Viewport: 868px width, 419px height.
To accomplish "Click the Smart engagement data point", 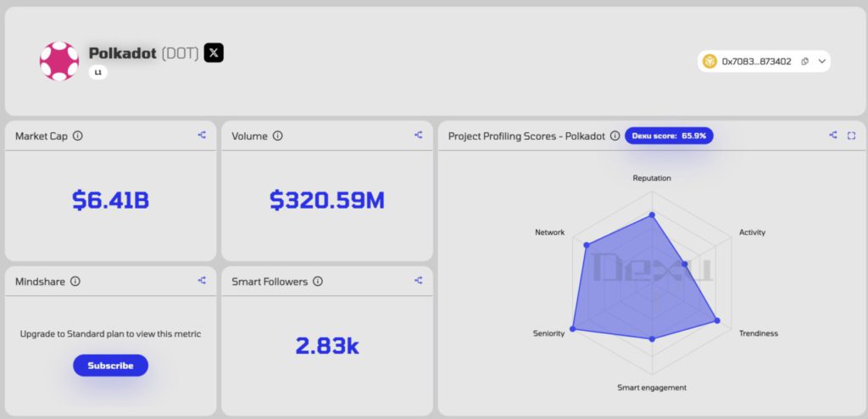I will pos(652,338).
